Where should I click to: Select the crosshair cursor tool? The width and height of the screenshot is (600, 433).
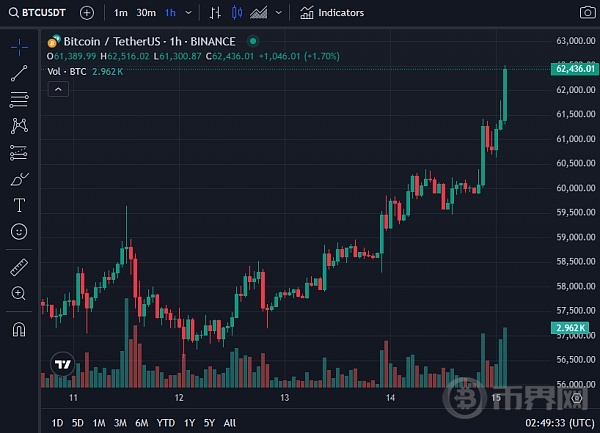click(19, 47)
